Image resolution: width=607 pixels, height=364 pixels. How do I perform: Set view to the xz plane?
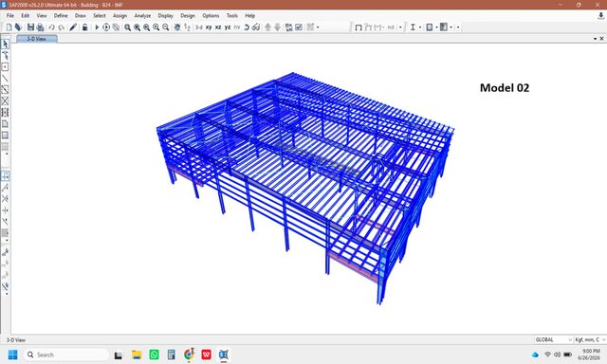click(218, 27)
